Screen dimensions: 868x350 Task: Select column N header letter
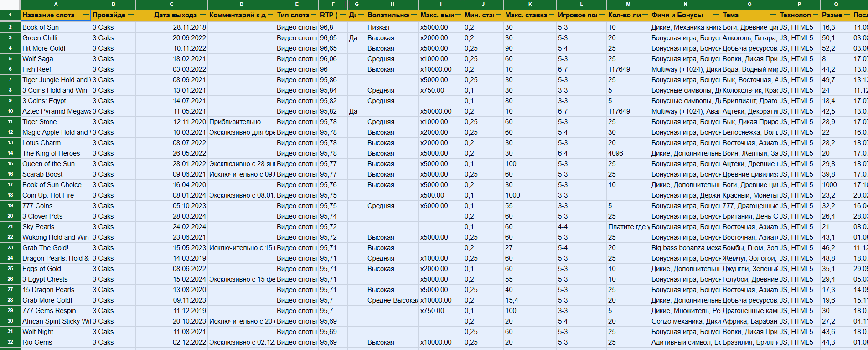[685, 4]
